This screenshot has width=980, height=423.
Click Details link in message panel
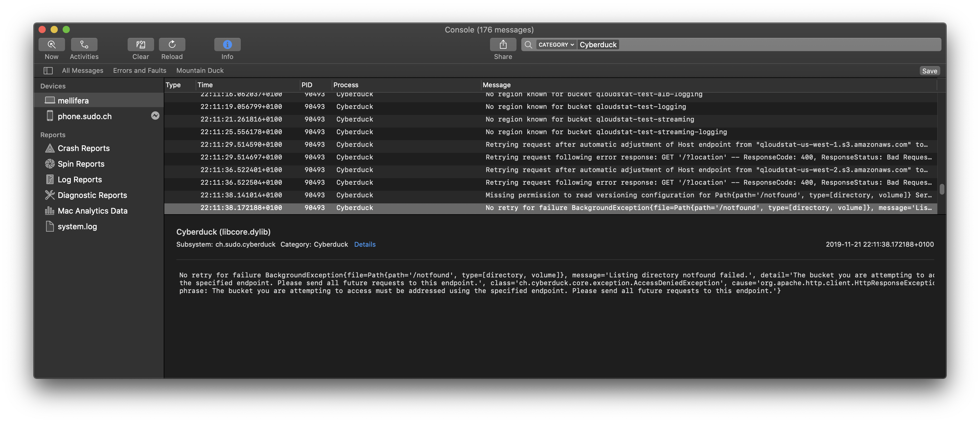coord(364,244)
